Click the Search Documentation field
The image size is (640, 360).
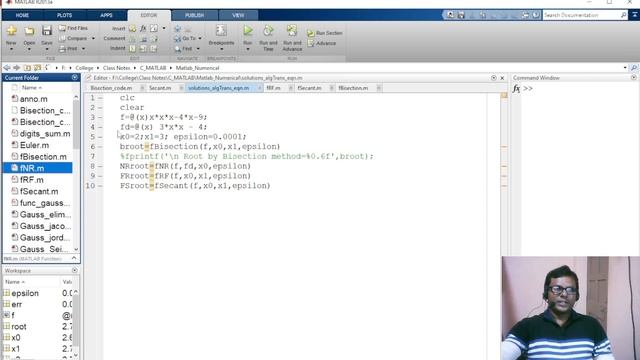click(581, 15)
